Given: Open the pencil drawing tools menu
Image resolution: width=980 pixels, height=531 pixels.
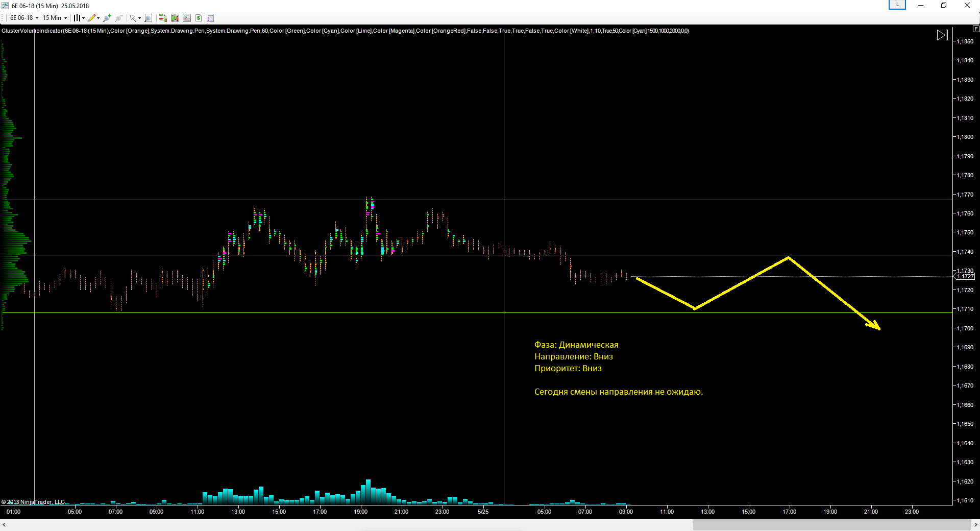Looking at the screenshot, I should pos(93,18).
